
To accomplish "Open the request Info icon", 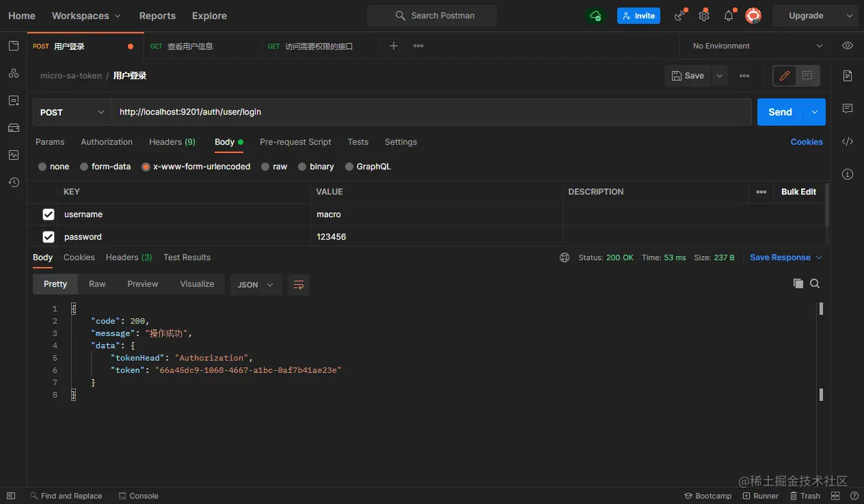I will coord(848,174).
